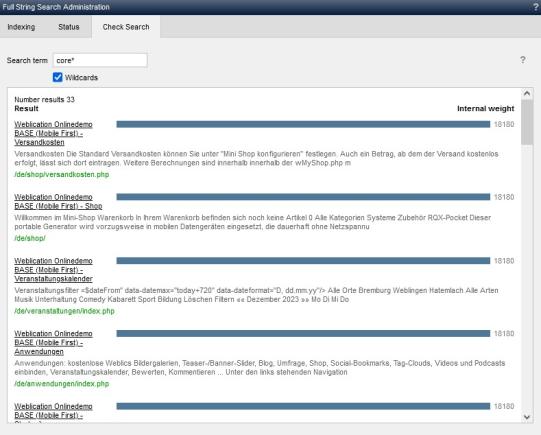Image resolution: width=541 pixels, height=435 pixels.
Task: Click the Willkommen im Mini-Shop description
Action: [253, 222]
